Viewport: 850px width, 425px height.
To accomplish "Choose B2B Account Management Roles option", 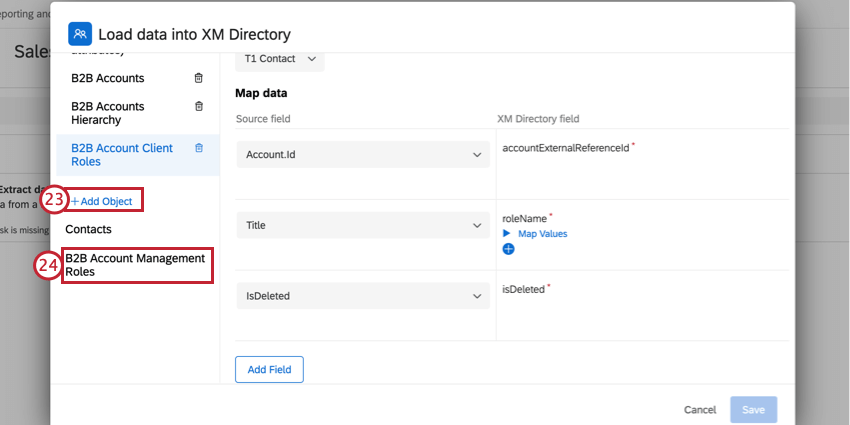I will click(x=136, y=265).
